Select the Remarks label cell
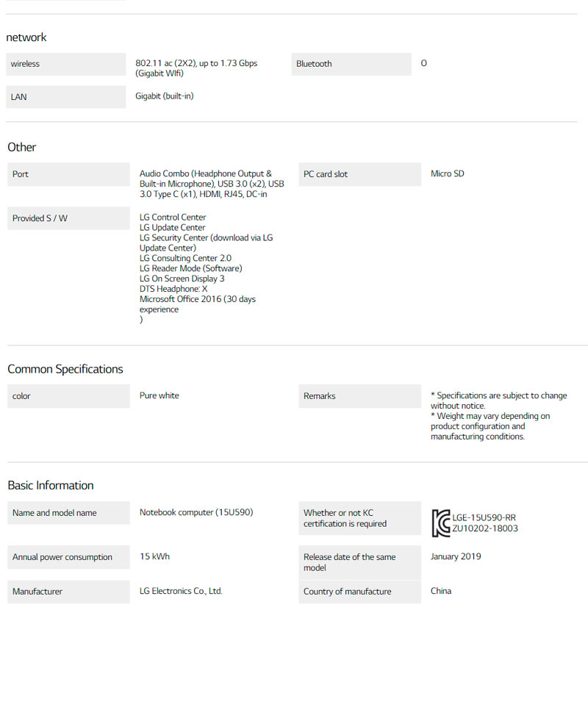The image size is (588, 707). point(359,396)
